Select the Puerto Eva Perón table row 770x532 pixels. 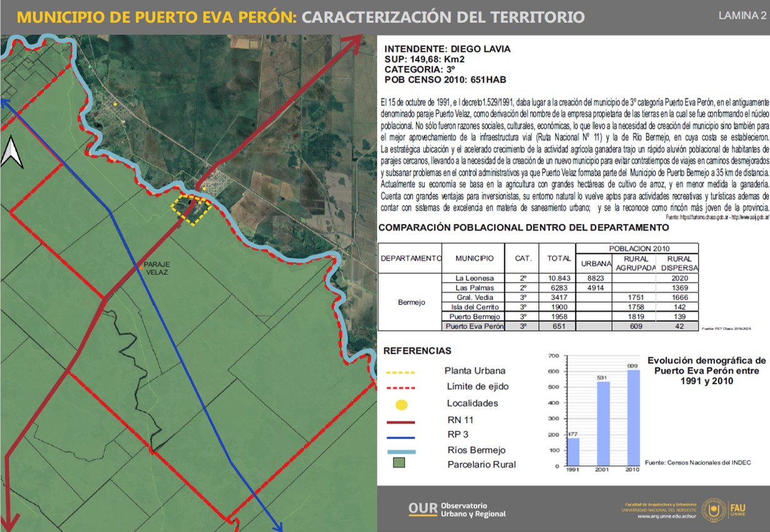(x=538, y=326)
